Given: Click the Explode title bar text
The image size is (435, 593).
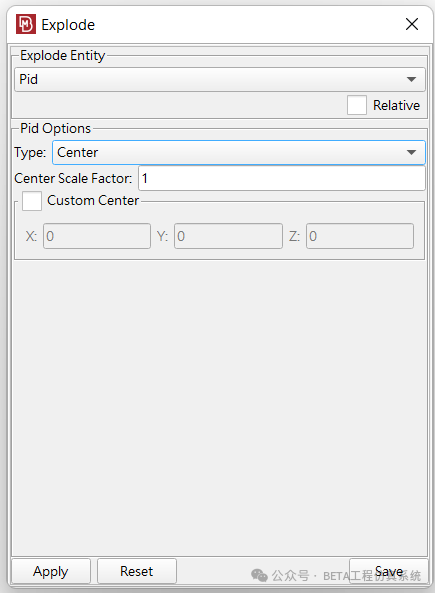Looking at the screenshot, I should click(68, 25).
